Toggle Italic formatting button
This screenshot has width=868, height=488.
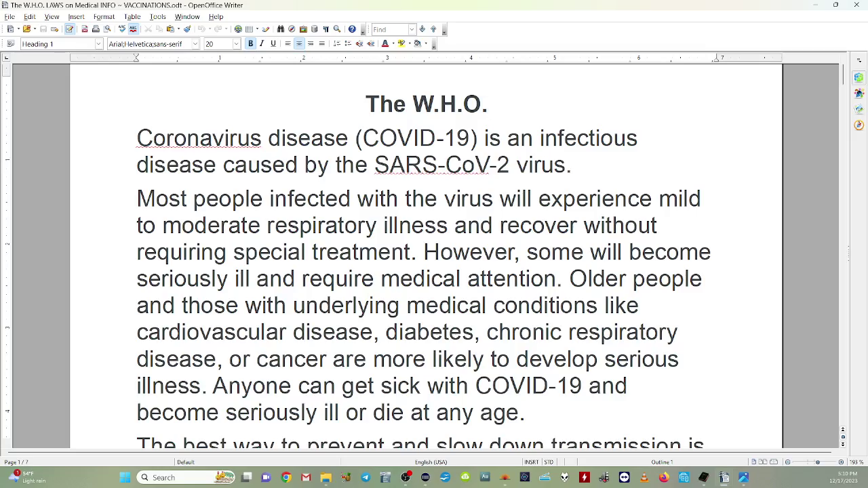[x=262, y=43]
